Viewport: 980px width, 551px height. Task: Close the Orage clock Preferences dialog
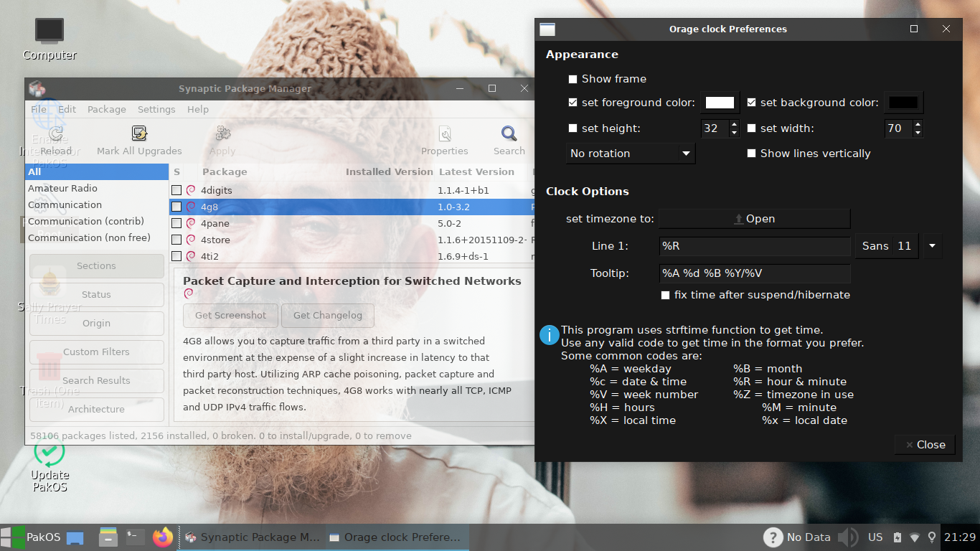tap(925, 445)
